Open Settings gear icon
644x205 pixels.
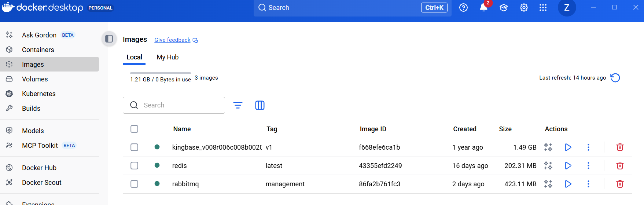pos(524,8)
